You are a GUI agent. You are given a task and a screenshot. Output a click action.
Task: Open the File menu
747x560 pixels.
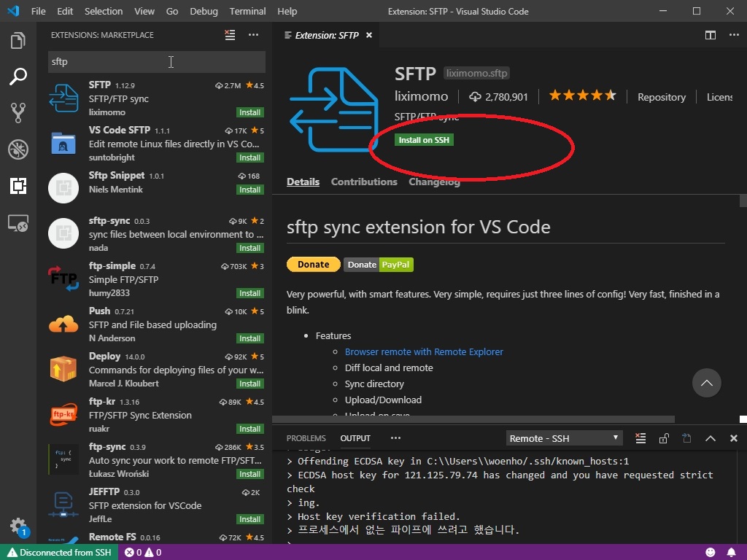coord(38,11)
